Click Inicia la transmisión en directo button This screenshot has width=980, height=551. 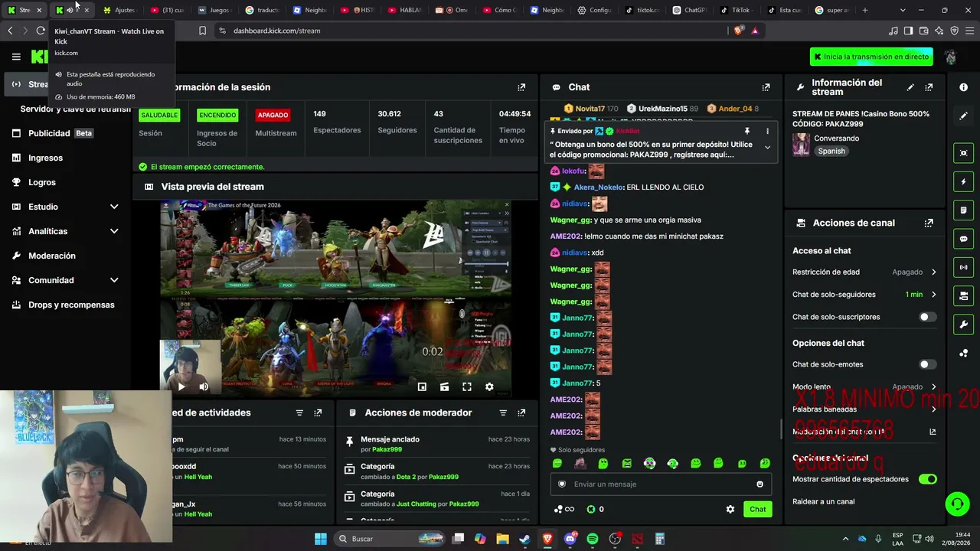[871, 57]
